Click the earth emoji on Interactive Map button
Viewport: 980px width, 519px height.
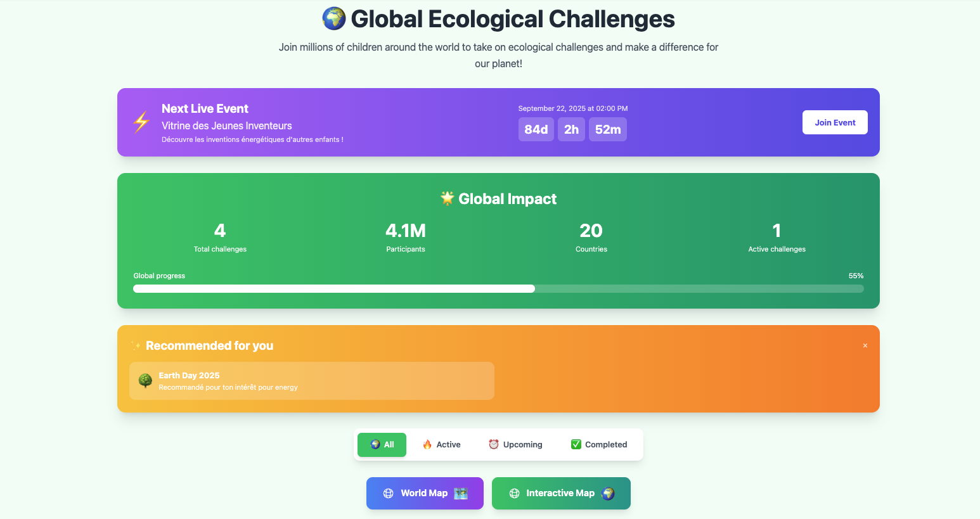click(x=608, y=493)
